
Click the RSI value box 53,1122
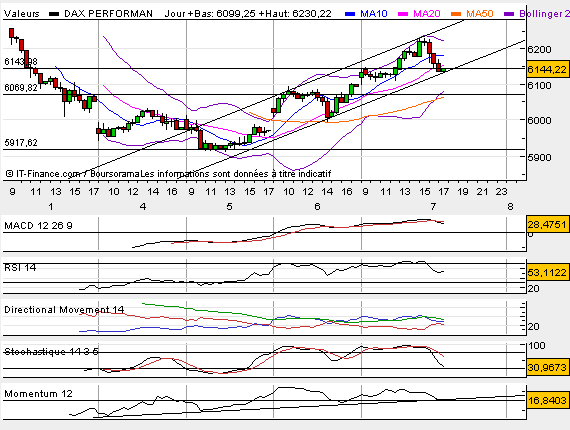click(547, 272)
